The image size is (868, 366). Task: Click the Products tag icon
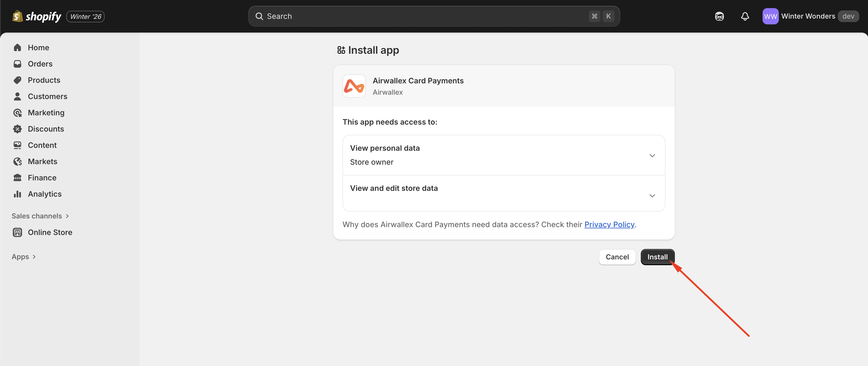pos(17,80)
